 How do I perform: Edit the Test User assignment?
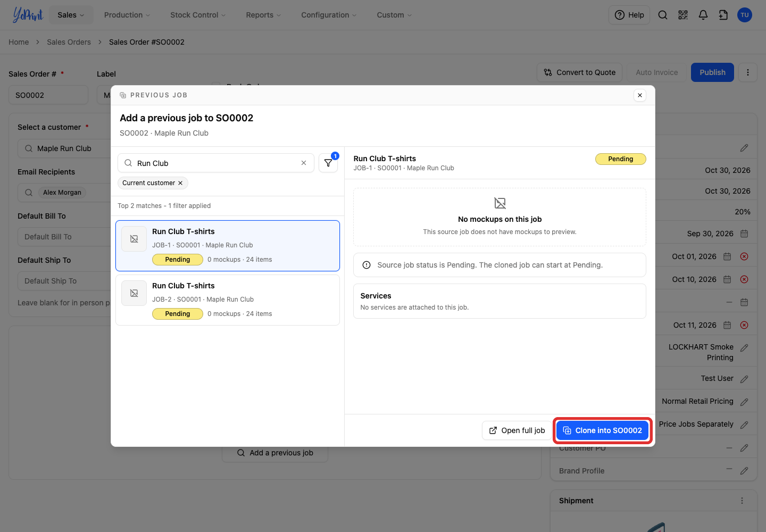pyautogui.click(x=744, y=379)
